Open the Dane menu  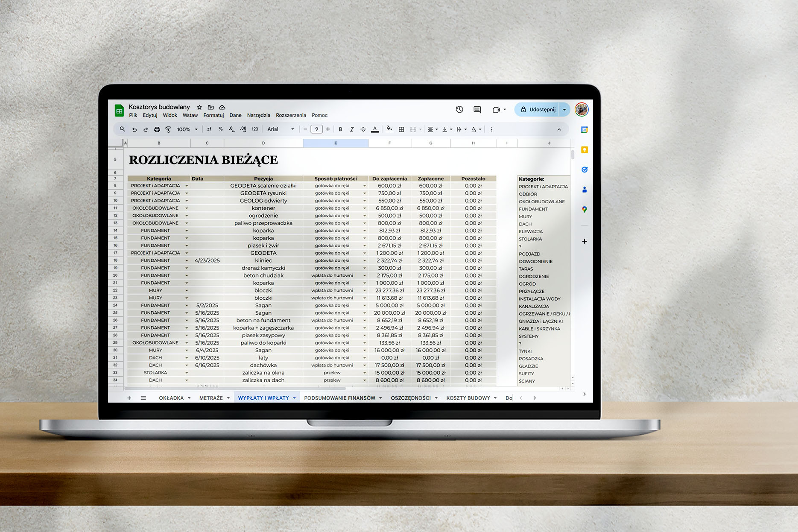(235, 115)
